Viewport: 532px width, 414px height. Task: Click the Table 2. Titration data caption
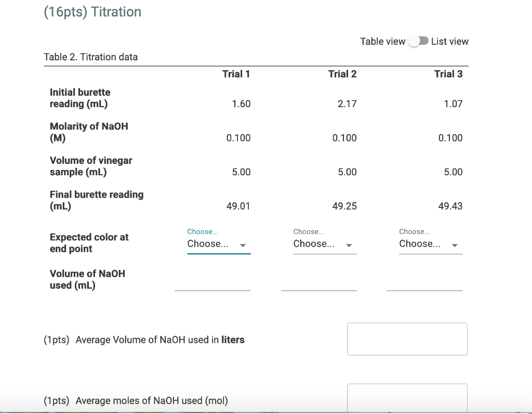[x=91, y=57]
